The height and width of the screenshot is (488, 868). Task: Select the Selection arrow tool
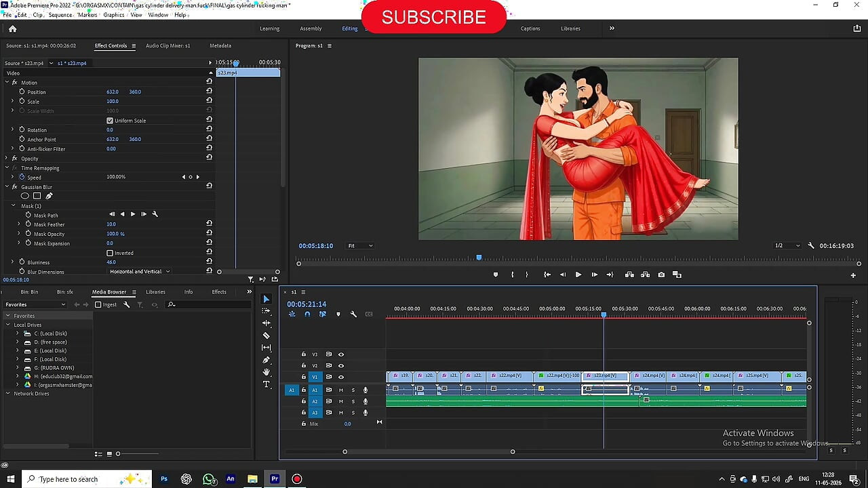click(x=266, y=299)
